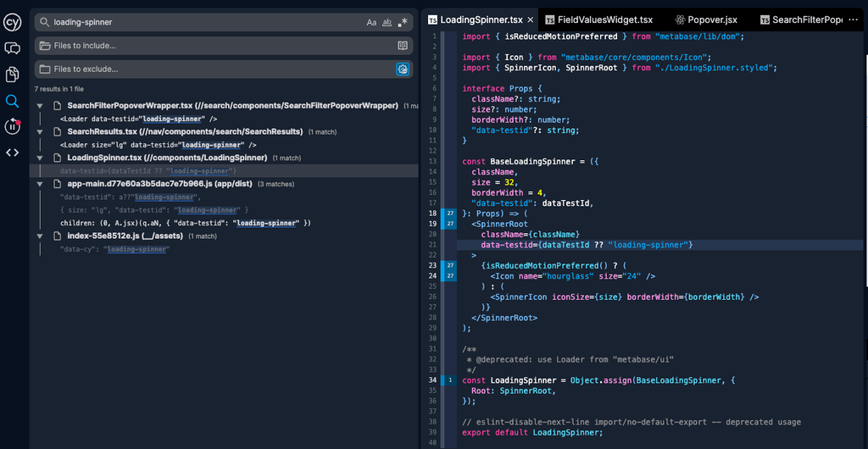
Task: Toggle Match Whole Word search option
Action: (387, 22)
